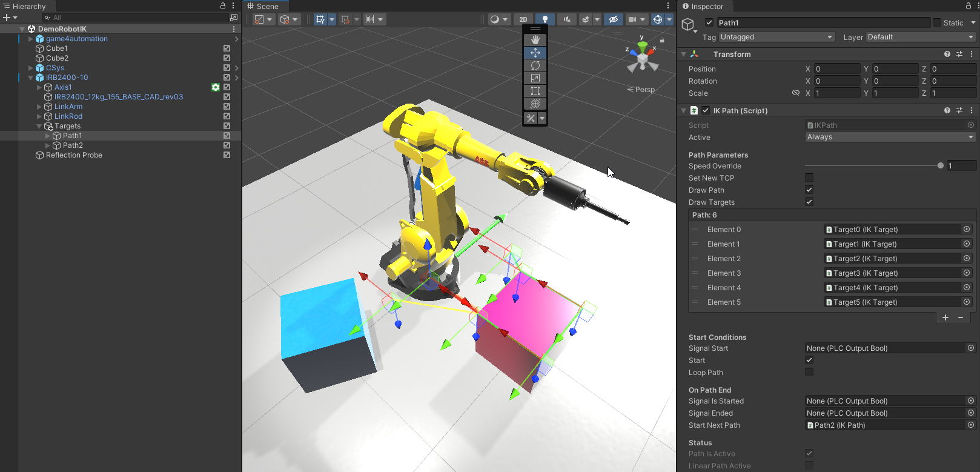Select the Move tool
Image resolution: width=980 pixels, height=472 pixels.
[x=535, y=53]
